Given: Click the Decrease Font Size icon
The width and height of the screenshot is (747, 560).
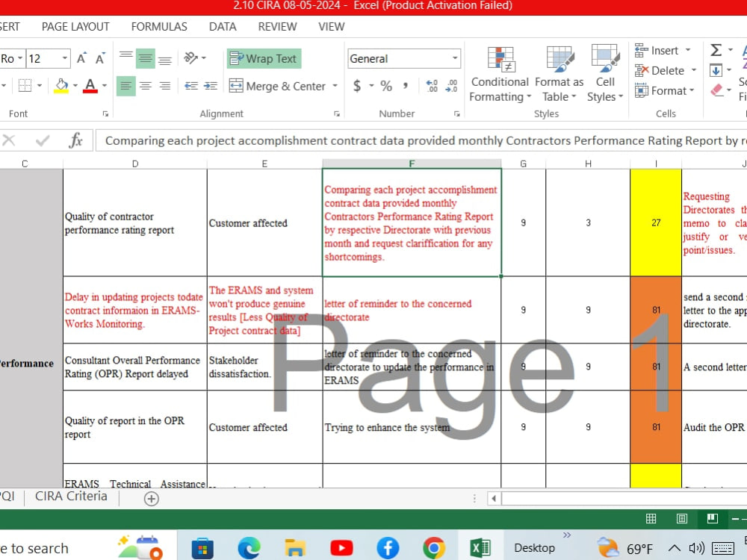Looking at the screenshot, I should [100, 58].
